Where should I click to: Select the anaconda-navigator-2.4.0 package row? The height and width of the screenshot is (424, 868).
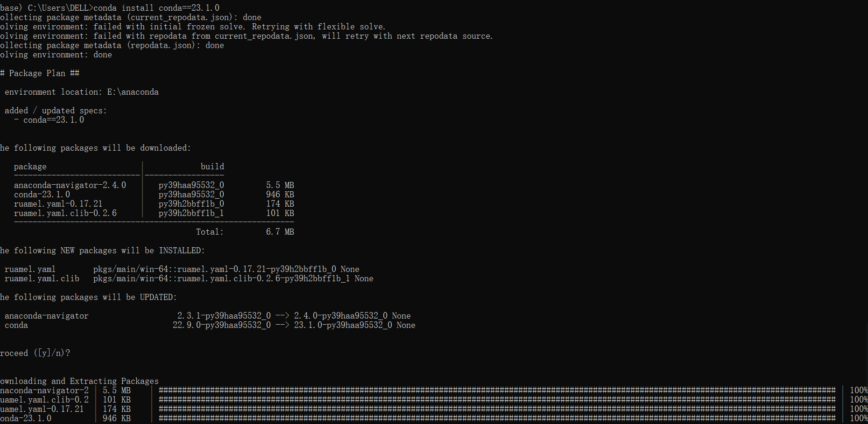(x=70, y=185)
